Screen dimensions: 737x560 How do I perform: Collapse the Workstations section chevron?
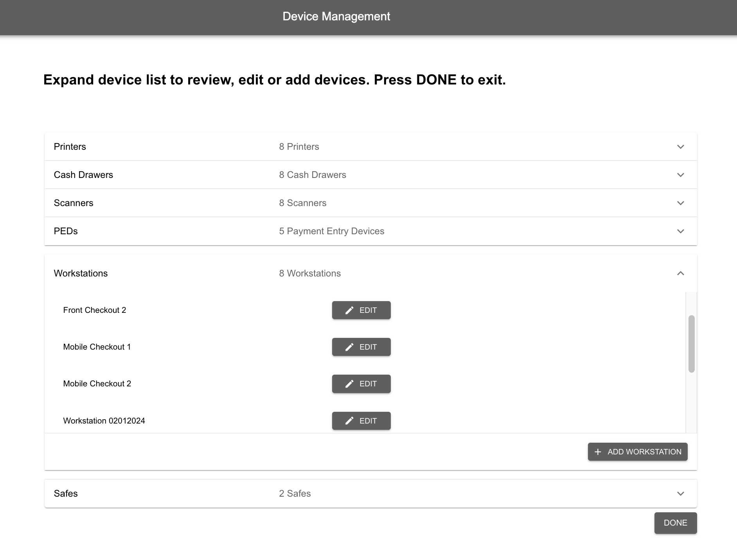681,273
